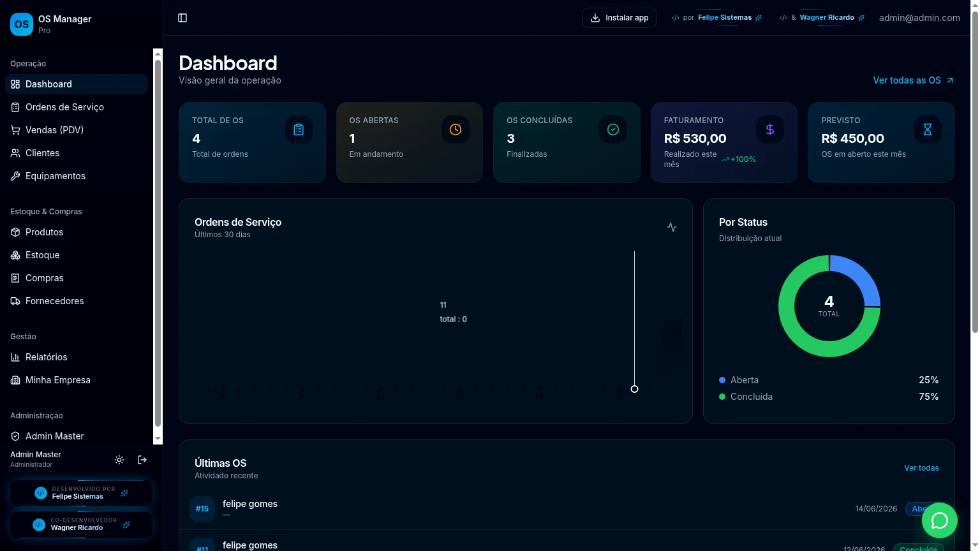Open Produtos section
The image size is (980, 551).
pyautogui.click(x=77, y=232)
